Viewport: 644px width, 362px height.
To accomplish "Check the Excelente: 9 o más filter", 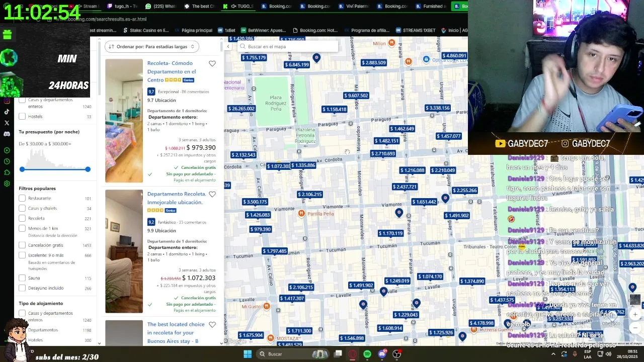I will click(x=22, y=255).
